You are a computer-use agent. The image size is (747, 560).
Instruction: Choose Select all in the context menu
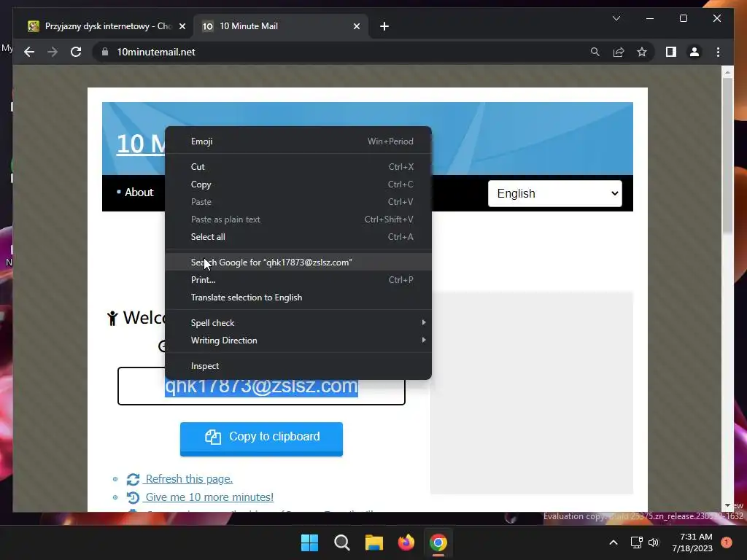[298, 237]
